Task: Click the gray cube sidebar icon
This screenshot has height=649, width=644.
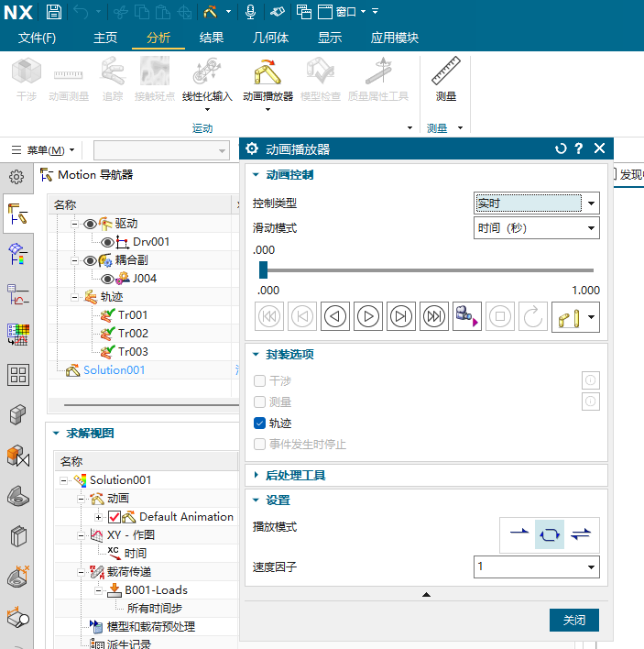Action: (x=17, y=414)
